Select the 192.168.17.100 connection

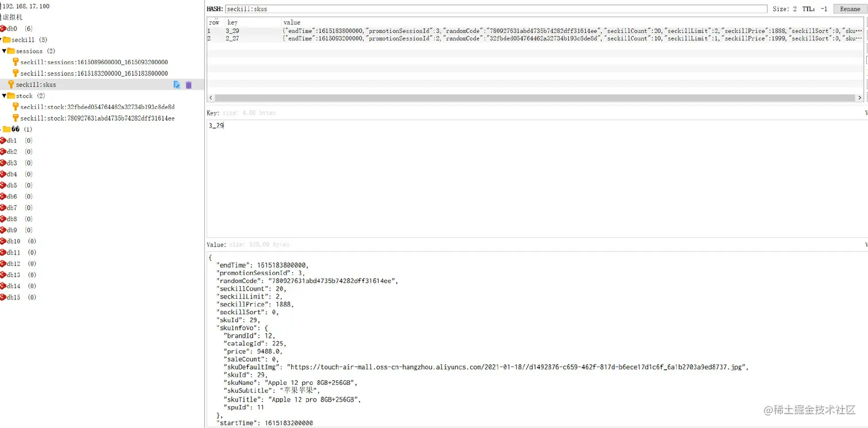[25, 6]
